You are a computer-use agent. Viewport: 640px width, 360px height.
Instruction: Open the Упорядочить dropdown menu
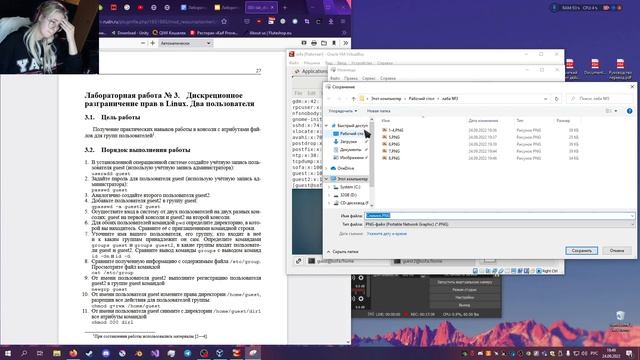click(x=343, y=111)
